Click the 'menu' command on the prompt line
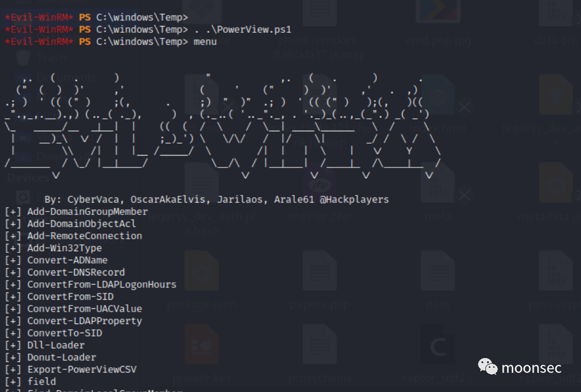Image resolution: width=581 pixels, height=392 pixels. (x=205, y=41)
